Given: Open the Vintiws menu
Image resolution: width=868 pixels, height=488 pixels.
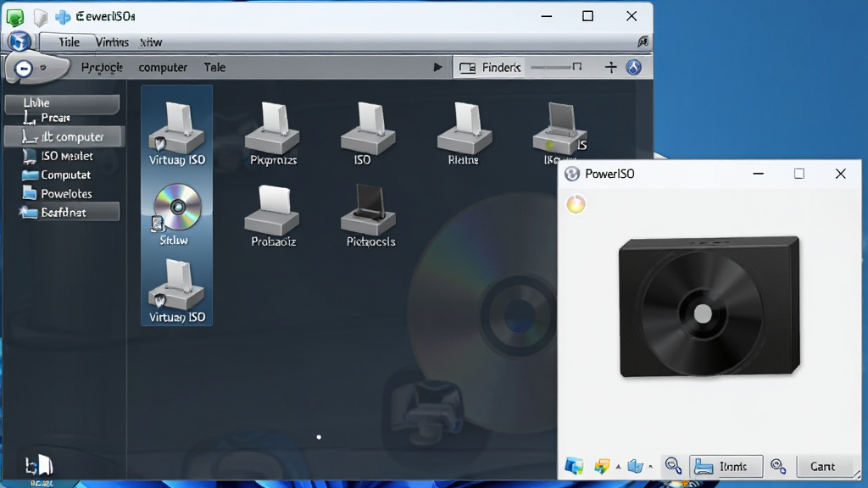Looking at the screenshot, I should point(112,42).
